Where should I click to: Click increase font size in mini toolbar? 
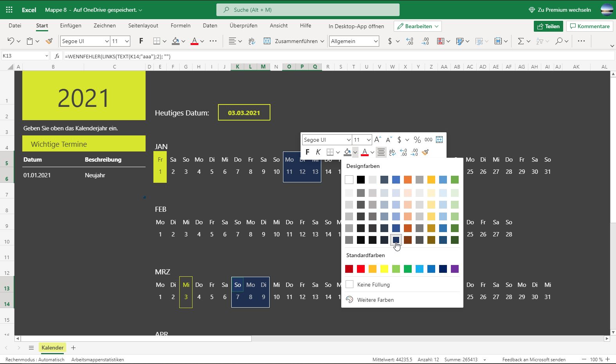(378, 140)
